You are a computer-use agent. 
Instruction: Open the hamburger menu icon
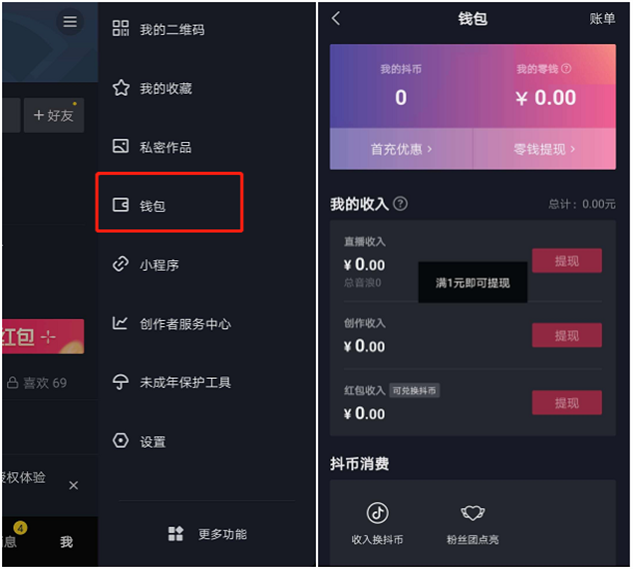70,21
